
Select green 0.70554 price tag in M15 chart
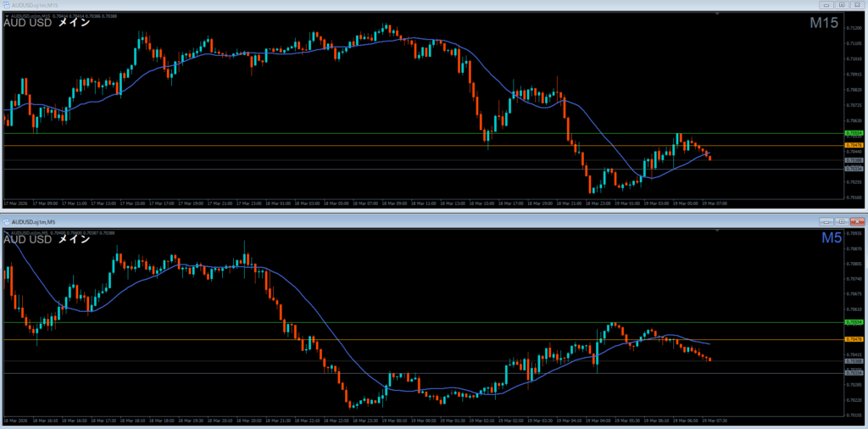(854, 133)
